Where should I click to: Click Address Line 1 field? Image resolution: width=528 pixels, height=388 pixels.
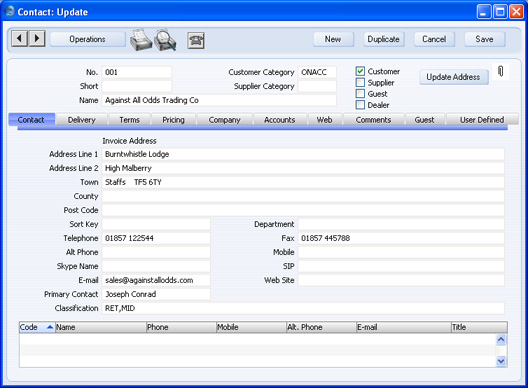[x=303, y=154]
